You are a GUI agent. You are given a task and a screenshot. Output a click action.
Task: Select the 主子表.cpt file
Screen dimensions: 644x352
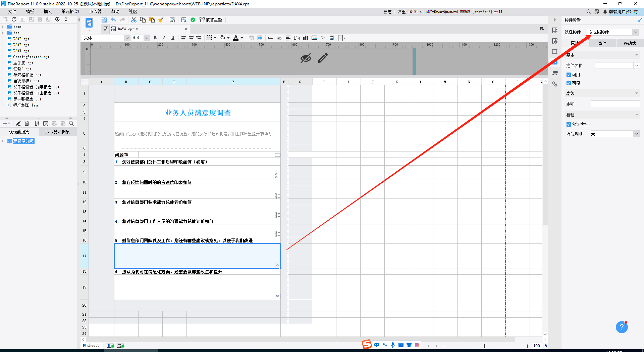point(23,63)
